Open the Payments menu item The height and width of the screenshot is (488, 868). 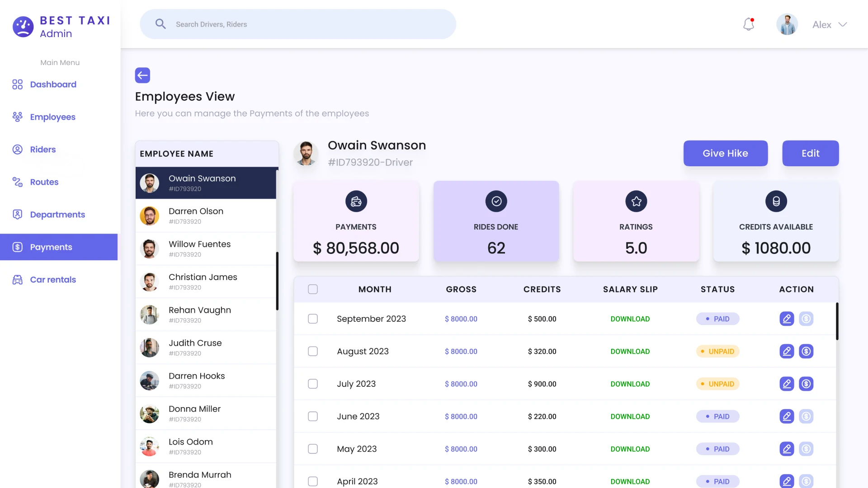[x=51, y=247]
